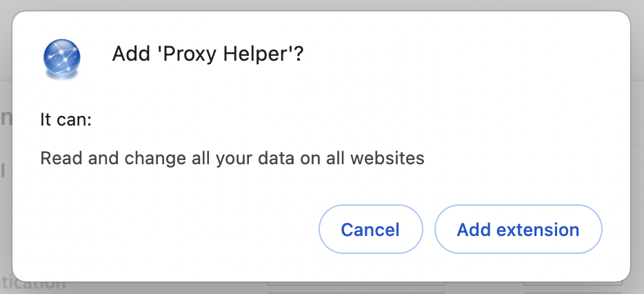Click the dimmed field below Add extension
Image resolution: width=644 pixels, height=294 pixels.
tap(573, 284)
